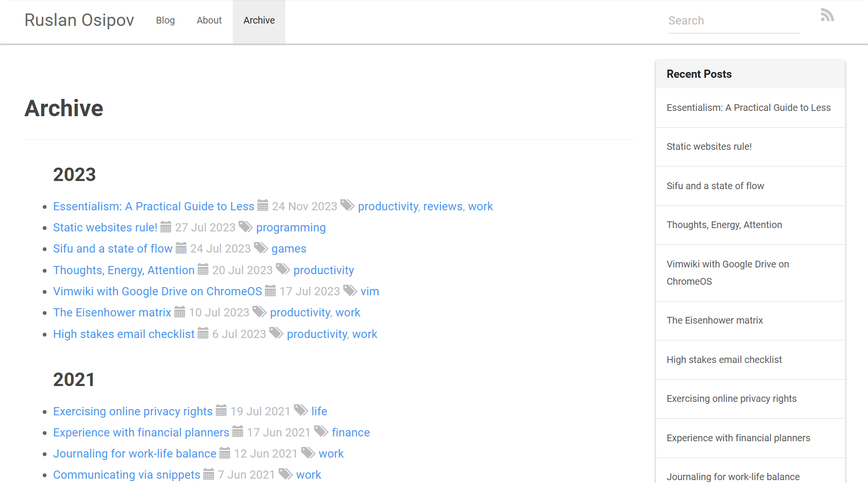The height and width of the screenshot is (483, 868).
Task: Click the Ruslan Osipov site title
Action: click(x=79, y=20)
